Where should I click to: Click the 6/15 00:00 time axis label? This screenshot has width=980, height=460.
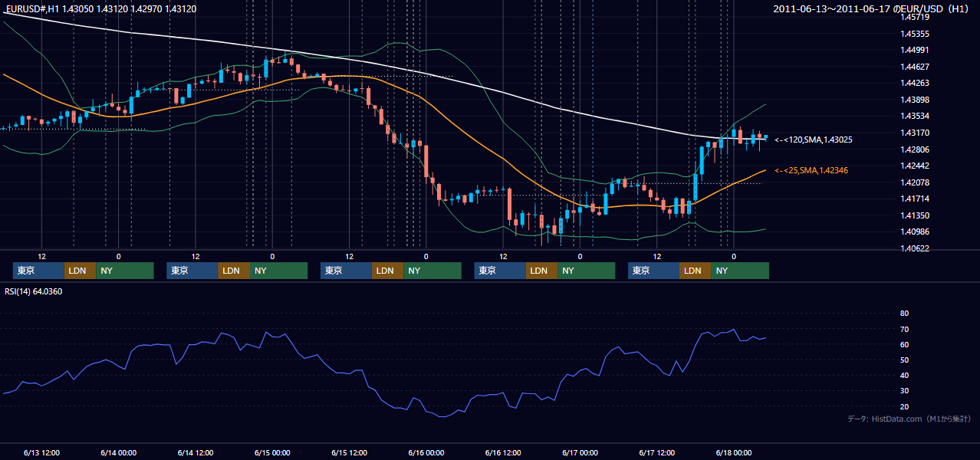(x=272, y=452)
